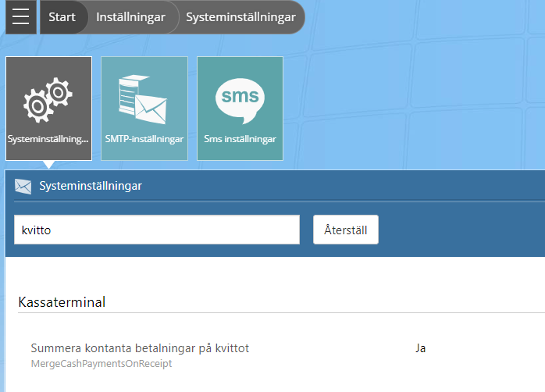Viewport: 545px width, 392px height.
Task: Click the Återställ button
Action: [345, 230]
